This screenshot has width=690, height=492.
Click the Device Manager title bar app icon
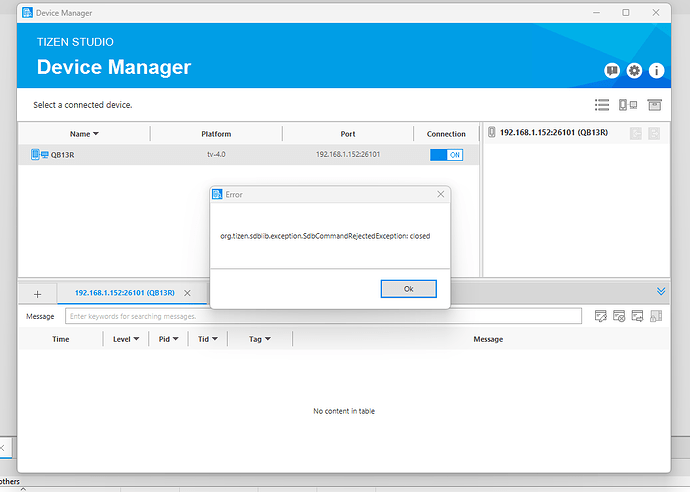pyautogui.click(x=27, y=13)
